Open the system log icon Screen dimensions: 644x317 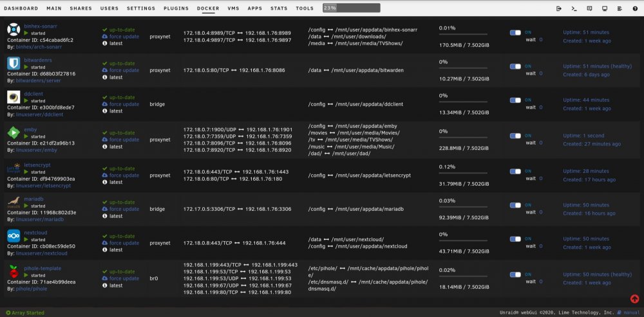coord(620,8)
